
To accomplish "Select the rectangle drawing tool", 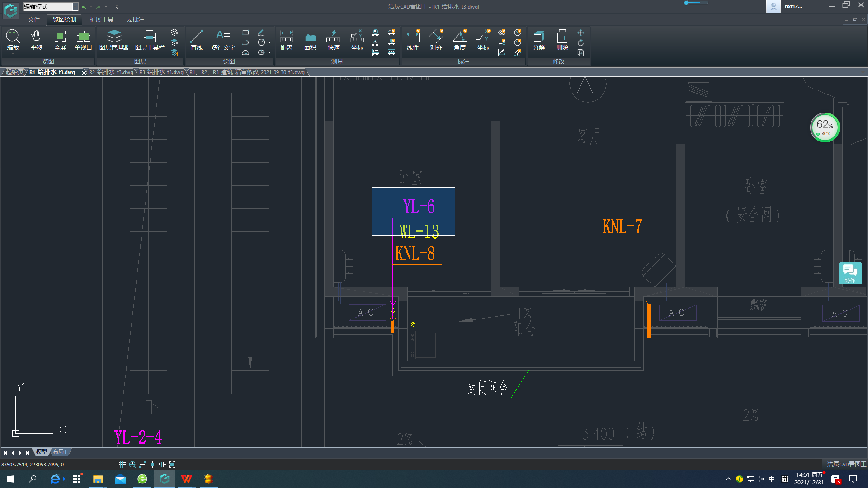I will click(245, 33).
